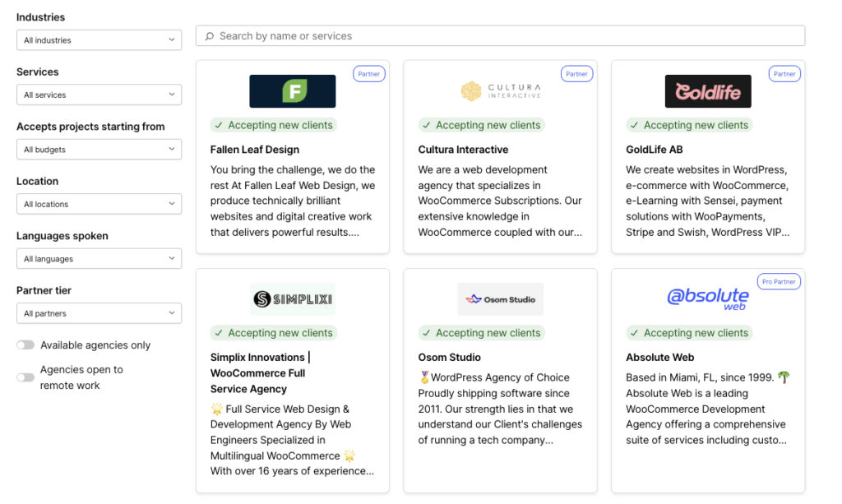Click inside the Search by name or services field
Image resolution: width=842 pixels, height=504 pixels.
click(x=411, y=35)
